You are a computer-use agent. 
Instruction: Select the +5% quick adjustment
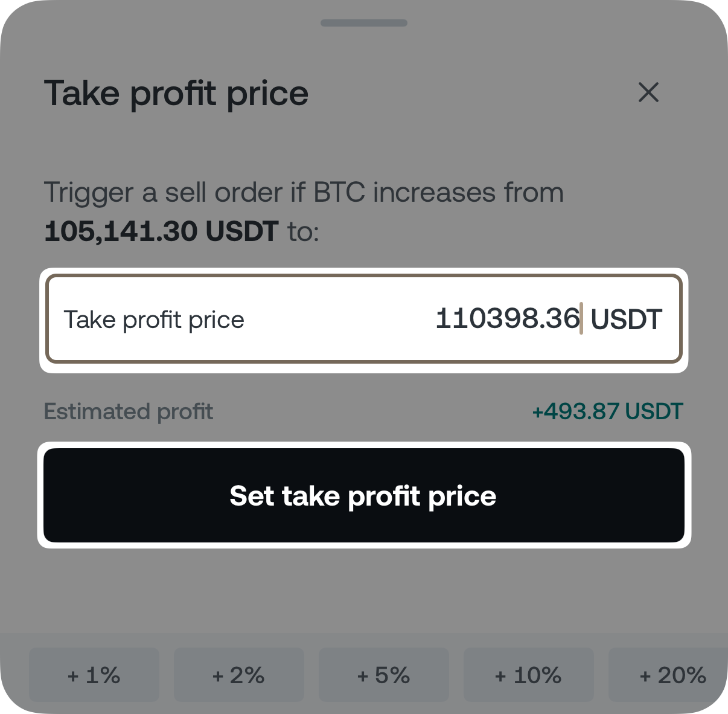click(383, 675)
